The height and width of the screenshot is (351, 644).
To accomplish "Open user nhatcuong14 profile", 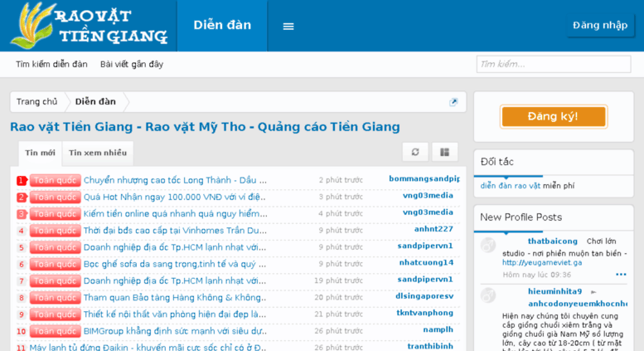I will (x=426, y=262).
